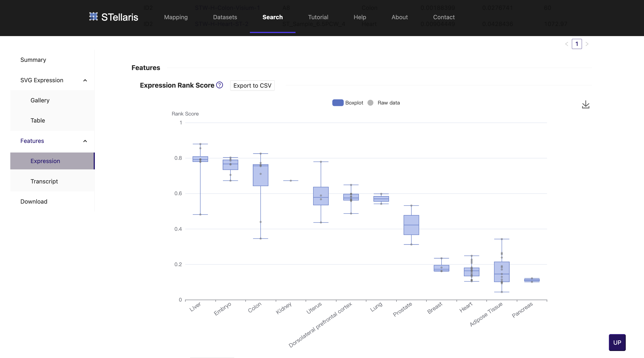The height and width of the screenshot is (358, 644).
Task: Open the Search menu tab
Action: (x=272, y=17)
